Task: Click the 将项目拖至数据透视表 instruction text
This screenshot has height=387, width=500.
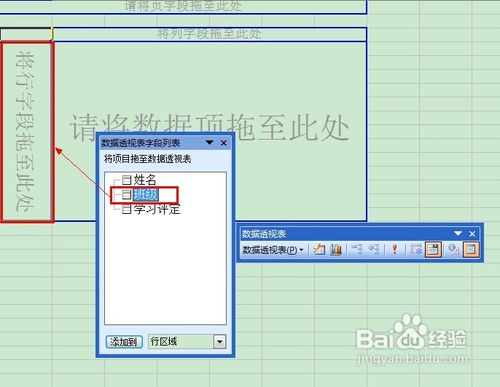Action: (147, 159)
